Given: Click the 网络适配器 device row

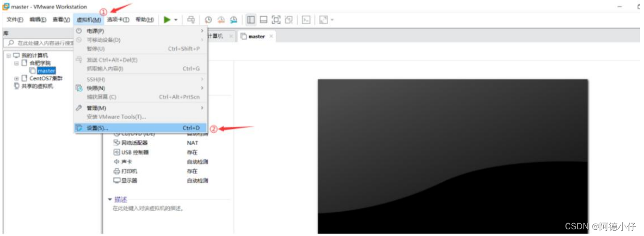Looking at the screenshot, I should point(161,143).
